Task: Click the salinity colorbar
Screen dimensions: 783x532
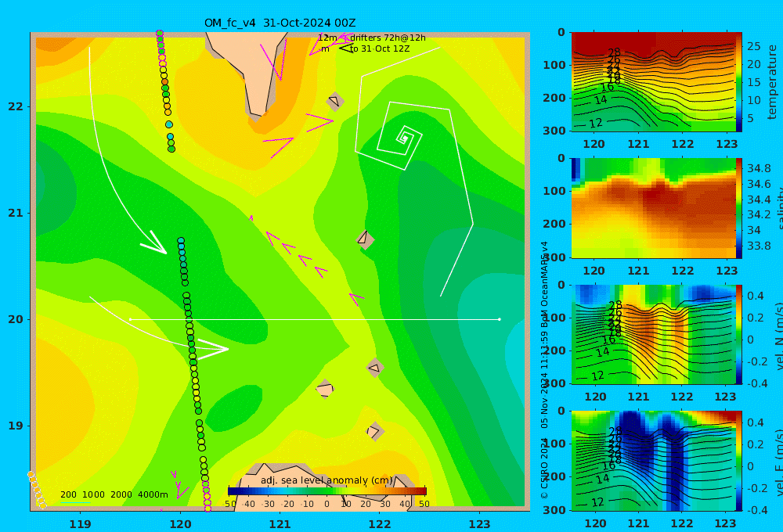Action: coord(739,208)
